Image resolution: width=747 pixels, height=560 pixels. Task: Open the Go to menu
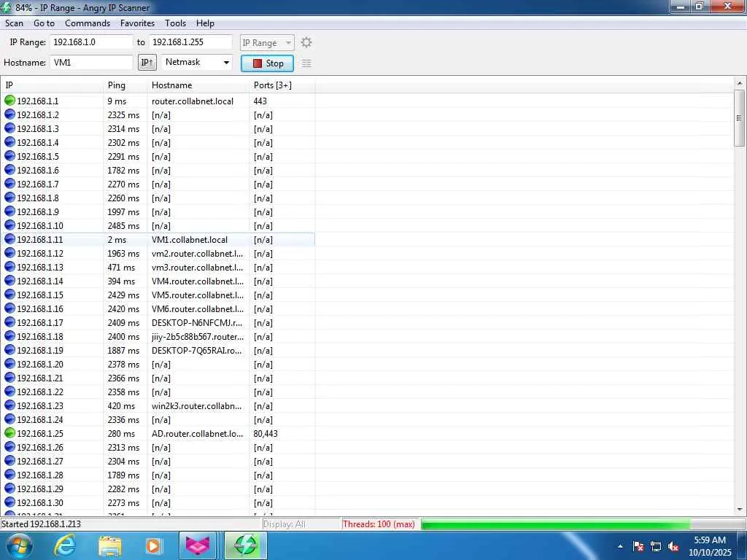point(44,23)
